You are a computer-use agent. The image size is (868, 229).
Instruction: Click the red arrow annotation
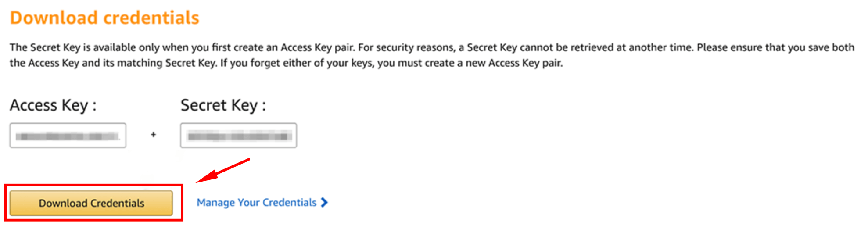tap(222, 171)
